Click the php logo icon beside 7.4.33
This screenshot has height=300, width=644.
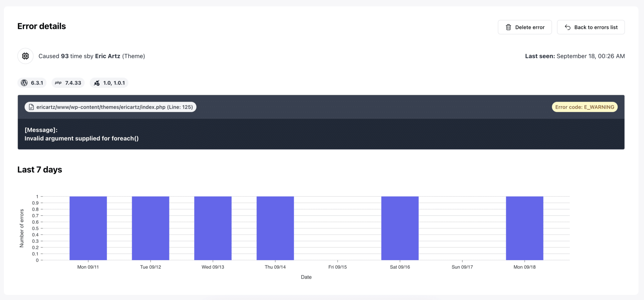(x=58, y=83)
